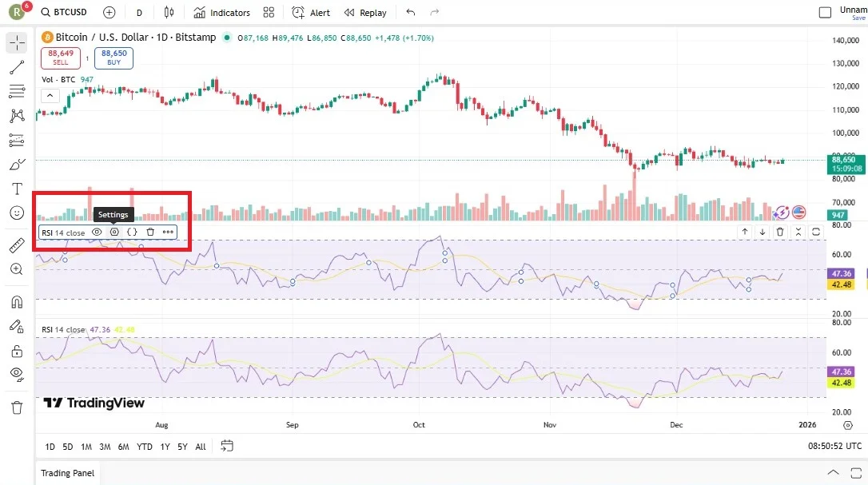Collapse the indicator legend chevron under Vol

(x=50, y=95)
